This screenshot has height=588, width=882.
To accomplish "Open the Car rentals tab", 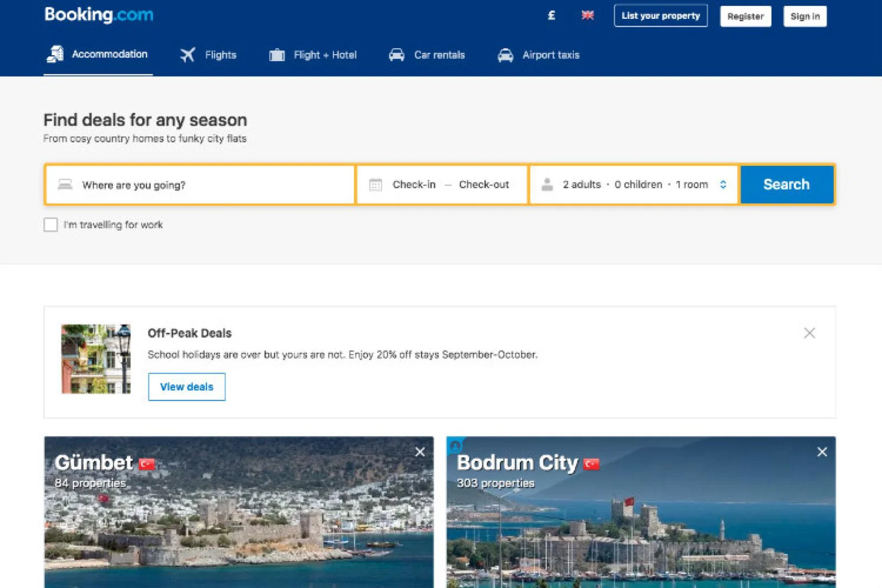I will click(427, 55).
